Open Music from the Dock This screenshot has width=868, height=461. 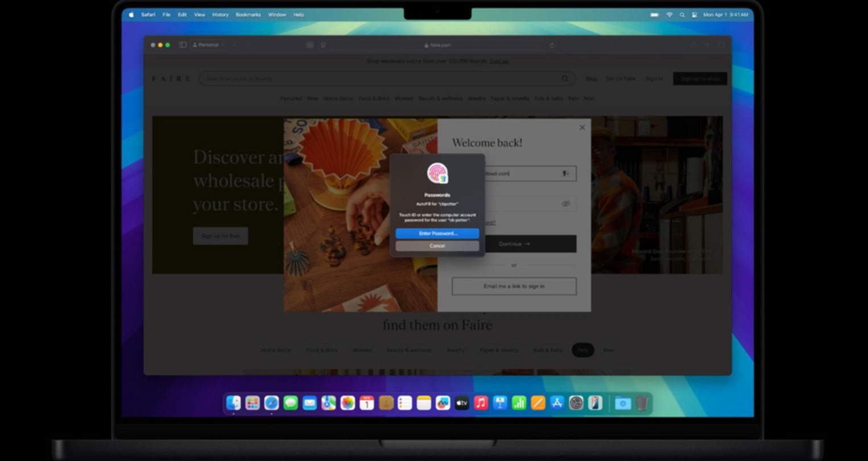481,403
